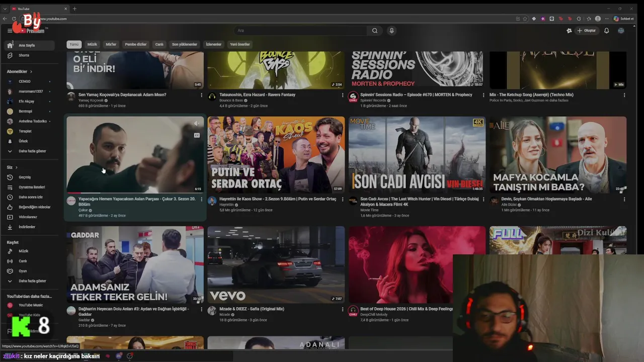Open options menu for Çukur 3. Sezon video

[202, 199]
